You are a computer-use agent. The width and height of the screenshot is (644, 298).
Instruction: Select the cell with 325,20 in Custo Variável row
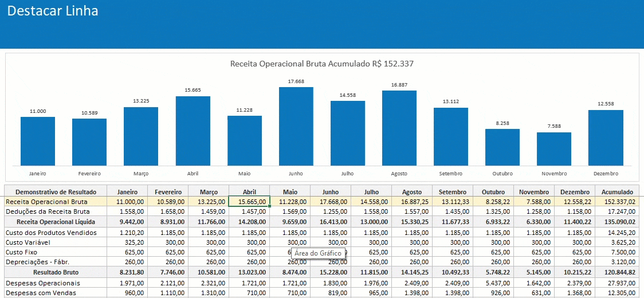pyautogui.click(x=127, y=242)
